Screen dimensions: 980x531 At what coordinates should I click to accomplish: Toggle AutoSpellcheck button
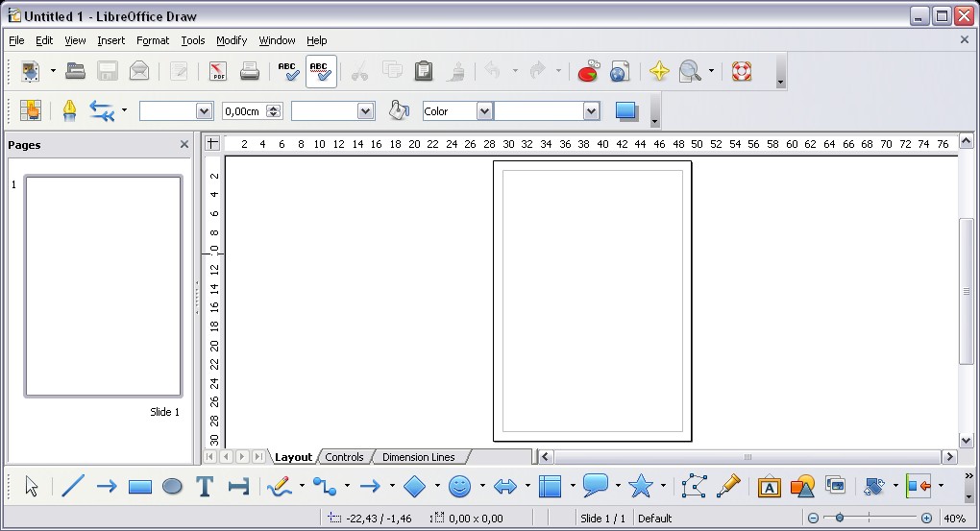(321, 71)
